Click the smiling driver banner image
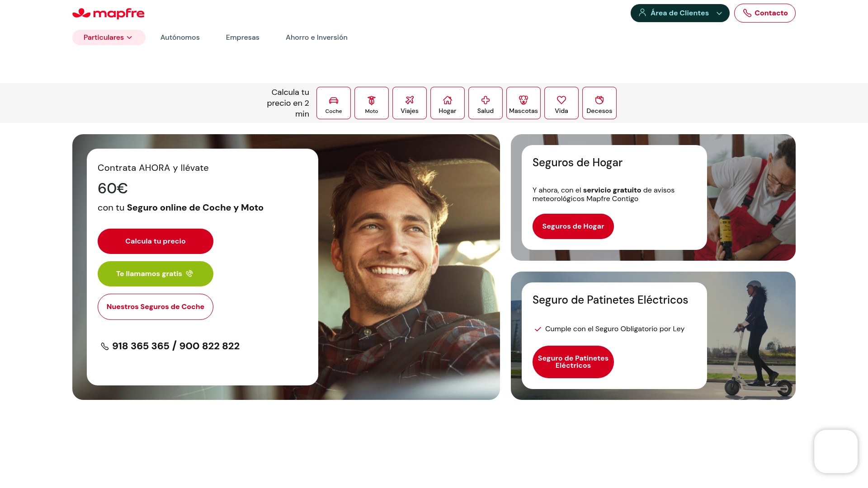 coord(409,267)
